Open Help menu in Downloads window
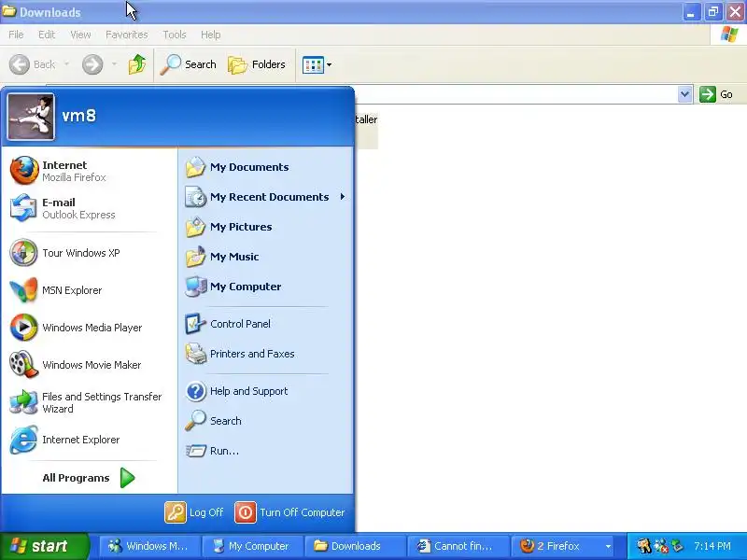The image size is (747, 560). 211,35
